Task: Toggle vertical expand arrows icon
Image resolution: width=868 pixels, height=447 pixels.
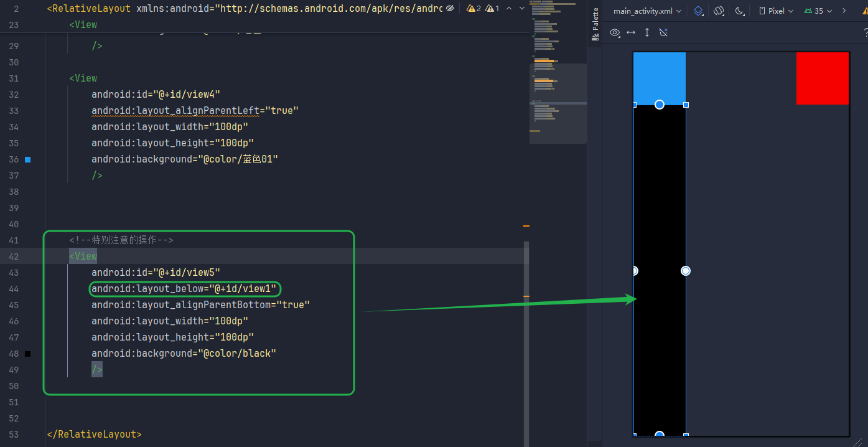Action: [x=647, y=32]
